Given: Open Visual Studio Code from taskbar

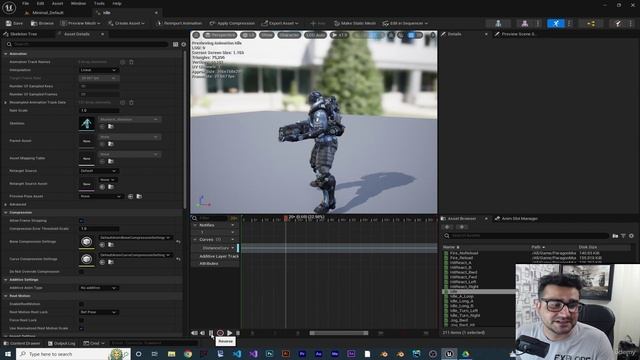Looking at the screenshot, I should pos(237,354).
